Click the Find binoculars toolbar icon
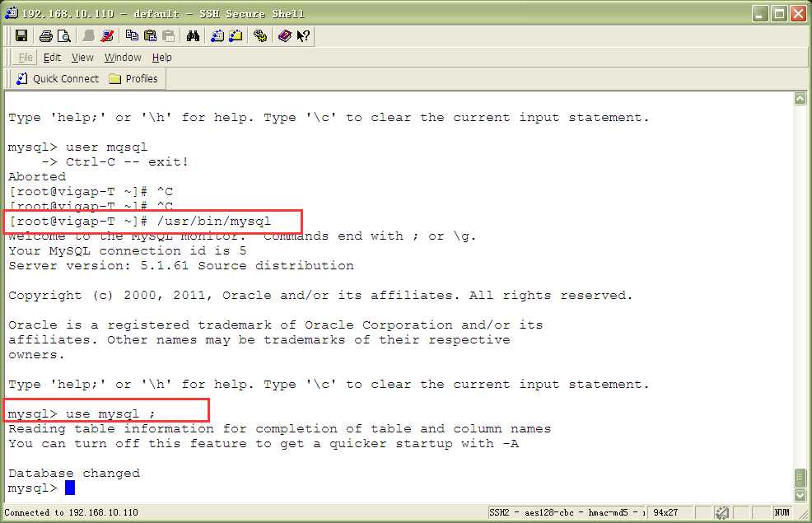Screen dimensions: 812x523 [x=194, y=35]
